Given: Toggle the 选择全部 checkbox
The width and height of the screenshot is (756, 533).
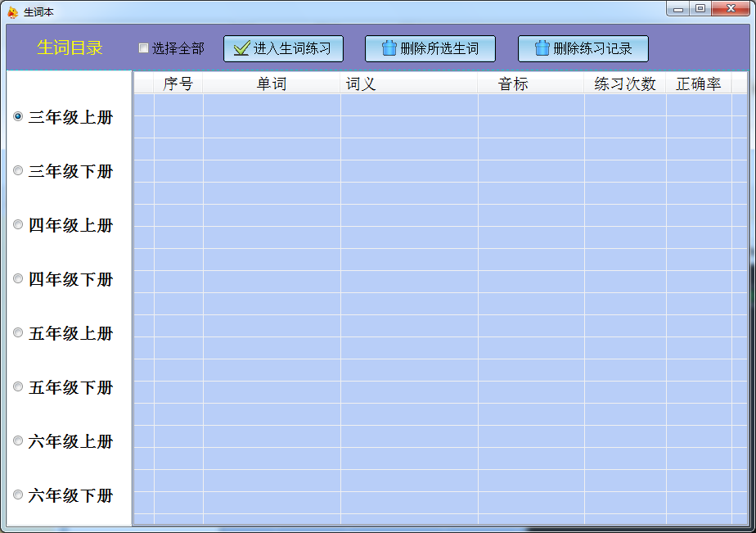Looking at the screenshot, I should tap(144, 48).
